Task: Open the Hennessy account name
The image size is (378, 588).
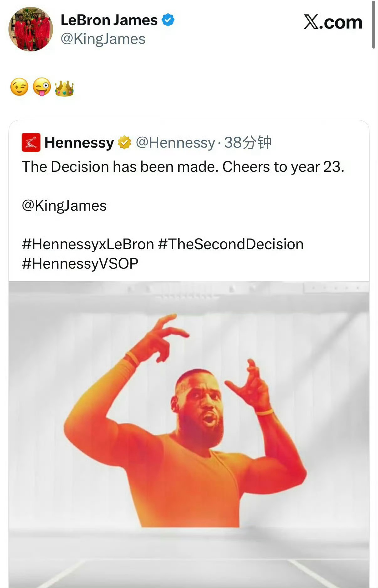Action: point(79,143)
